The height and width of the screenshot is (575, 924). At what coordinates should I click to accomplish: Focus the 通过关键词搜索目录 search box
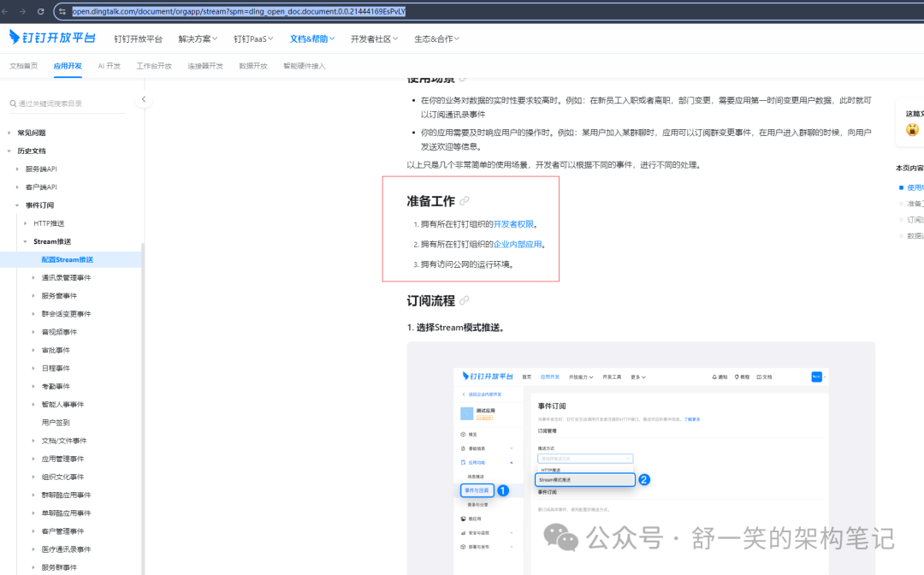point(68,104)
